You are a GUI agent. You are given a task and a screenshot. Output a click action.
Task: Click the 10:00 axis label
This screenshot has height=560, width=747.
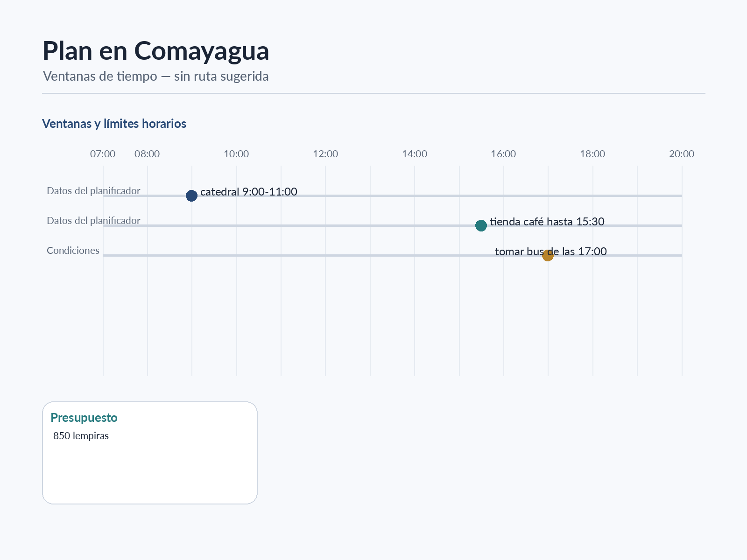click(x=236, y=154)
